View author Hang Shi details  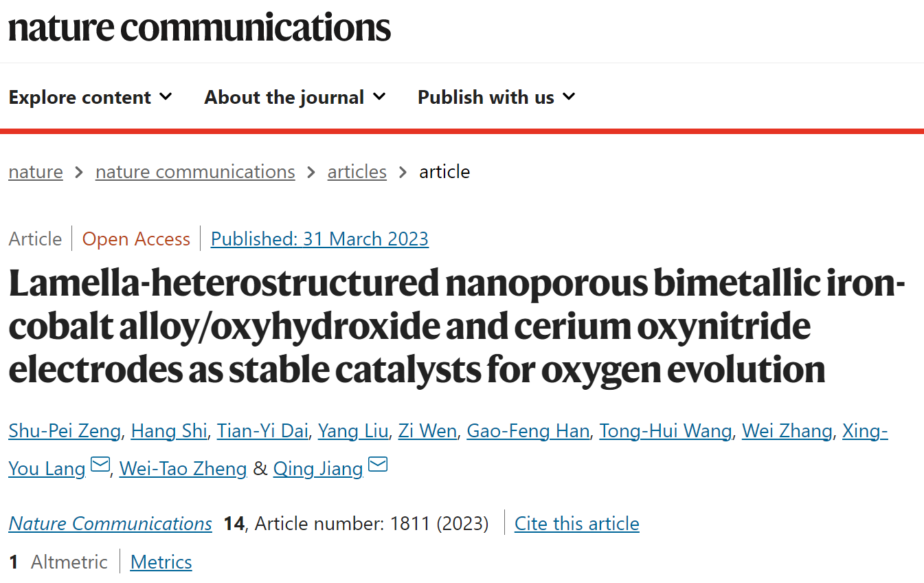click(x=169, y=431)
